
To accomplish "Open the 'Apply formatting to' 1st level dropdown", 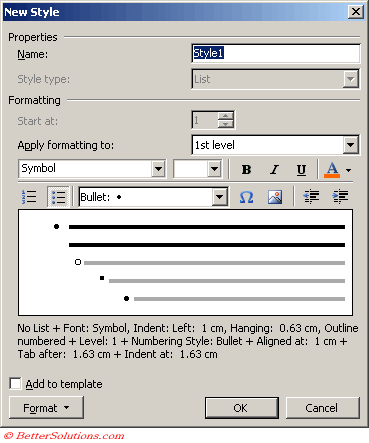I will click(351, 145).
